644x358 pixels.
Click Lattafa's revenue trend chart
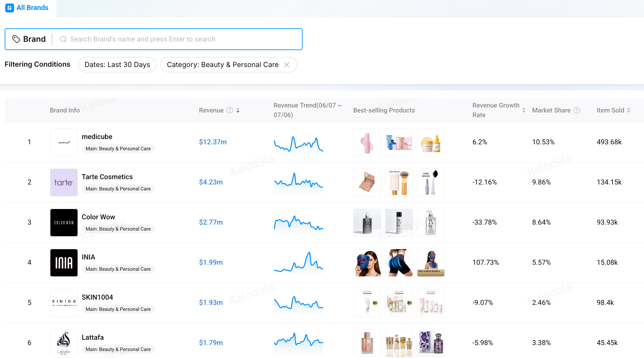click(x=299, y=343)
